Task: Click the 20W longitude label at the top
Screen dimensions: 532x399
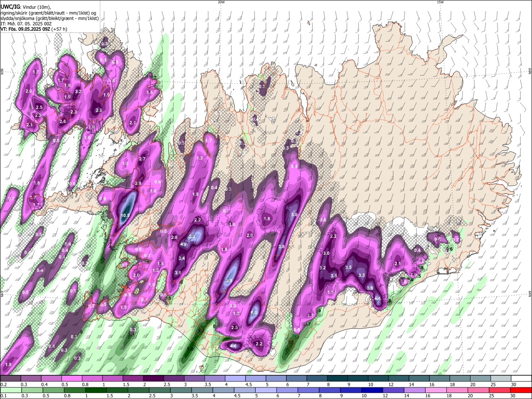Action: [x=221, y=2]
